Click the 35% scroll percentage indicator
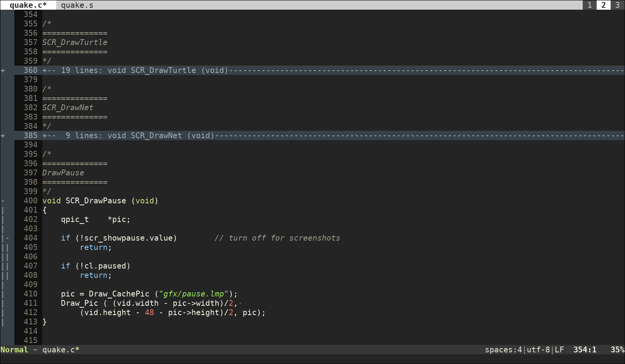625x364 pixels. [x=618, y=350]
